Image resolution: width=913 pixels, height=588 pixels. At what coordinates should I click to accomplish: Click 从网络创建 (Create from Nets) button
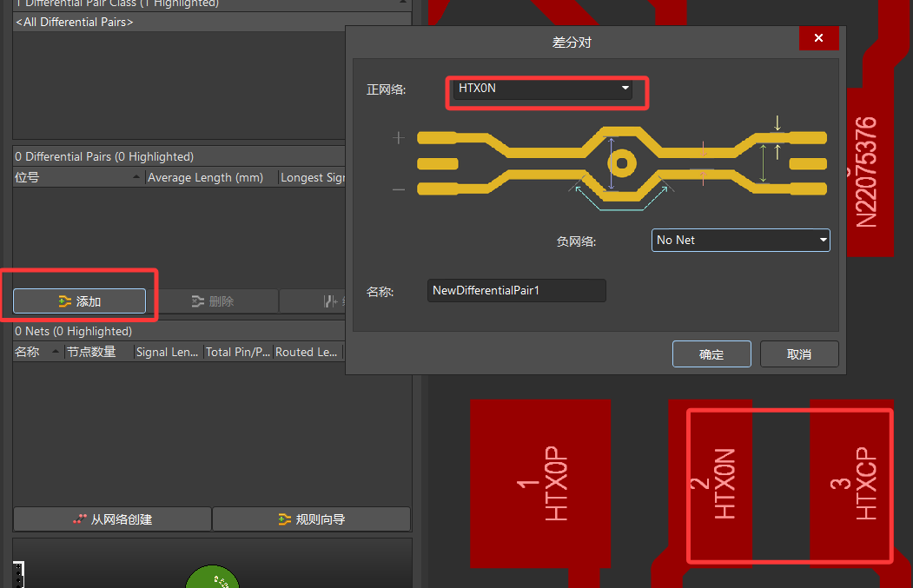point(112,519)
